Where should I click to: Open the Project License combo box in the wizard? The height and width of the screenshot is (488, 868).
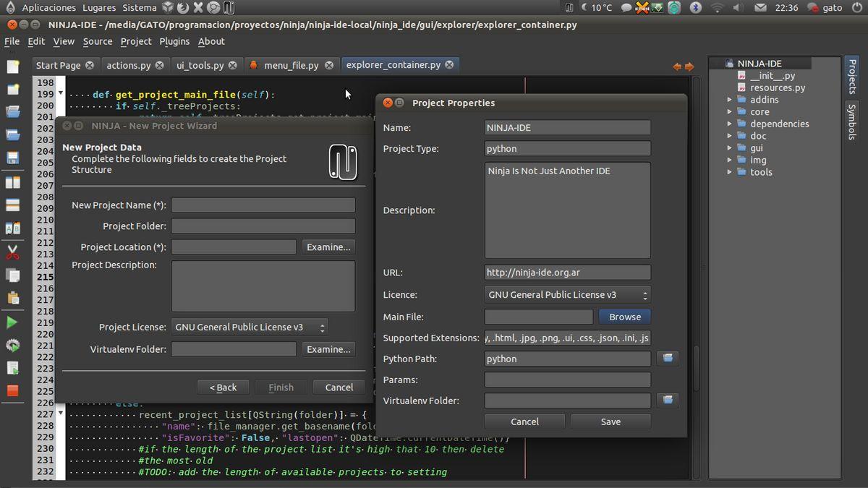coord(250,327)
